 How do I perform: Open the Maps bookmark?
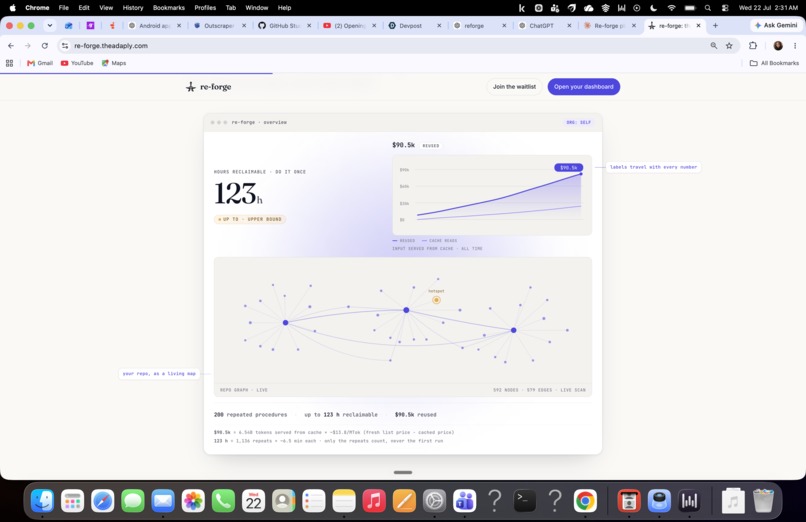tap(114, 63)
